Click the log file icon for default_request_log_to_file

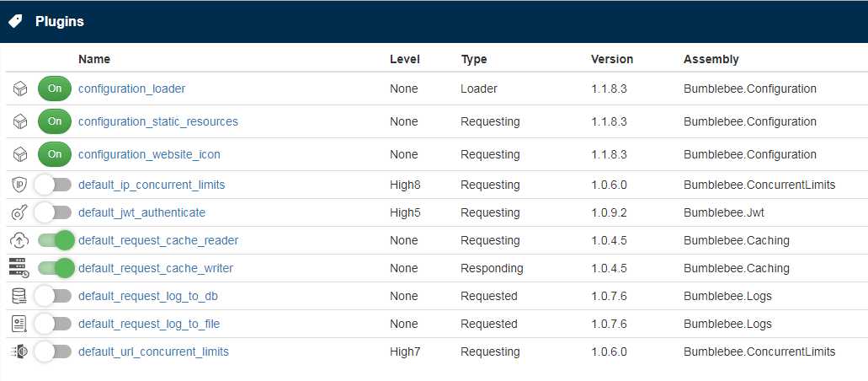[x=20, y=324]
